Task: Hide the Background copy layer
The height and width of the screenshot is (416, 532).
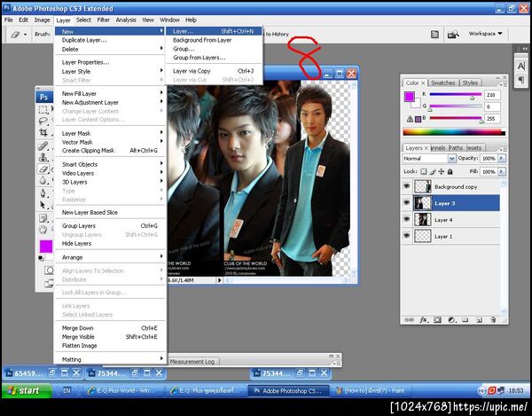Action: pos(406,186)
